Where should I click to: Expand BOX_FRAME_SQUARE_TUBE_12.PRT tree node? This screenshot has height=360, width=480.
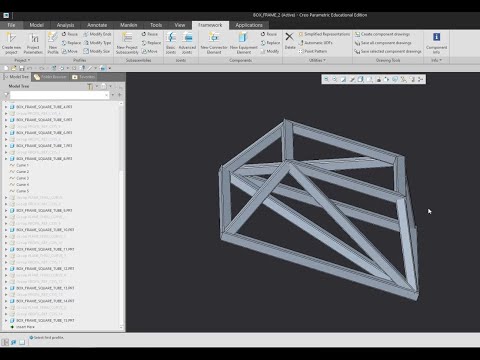click(6, 269)
